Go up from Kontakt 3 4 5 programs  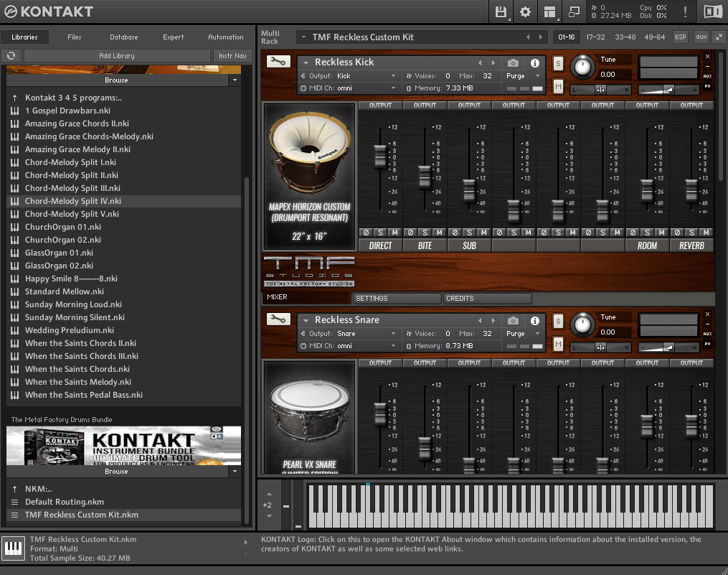15,98
